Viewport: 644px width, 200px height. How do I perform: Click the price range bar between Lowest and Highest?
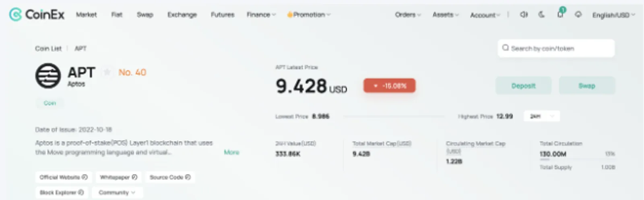[x=394, y=117]
